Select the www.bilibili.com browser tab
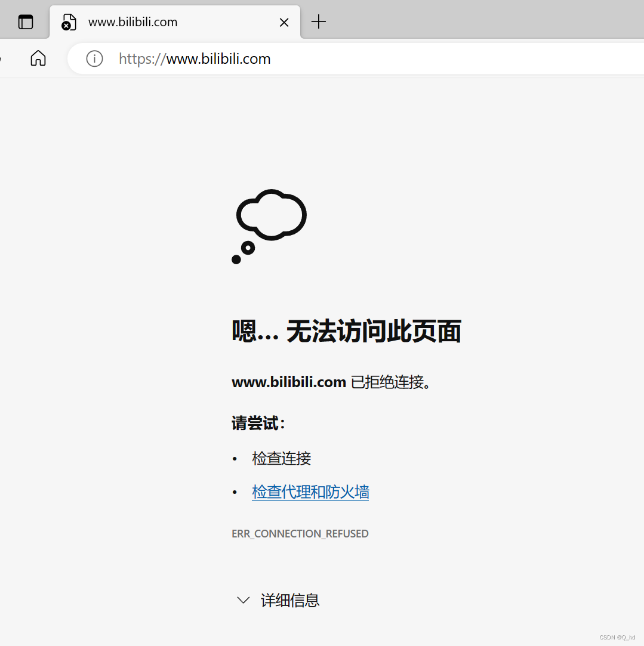The width and height of the screenshot is (644, 646). (x=175, y=22)
